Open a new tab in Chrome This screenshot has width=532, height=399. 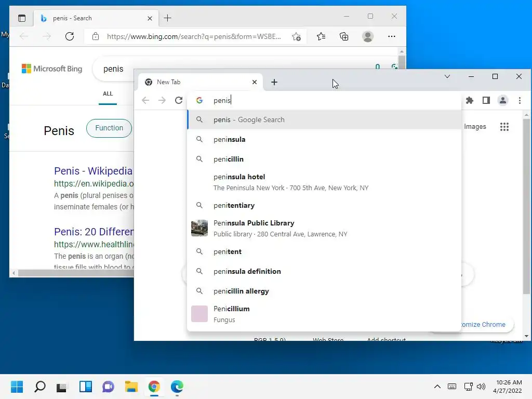pos(274,82)
